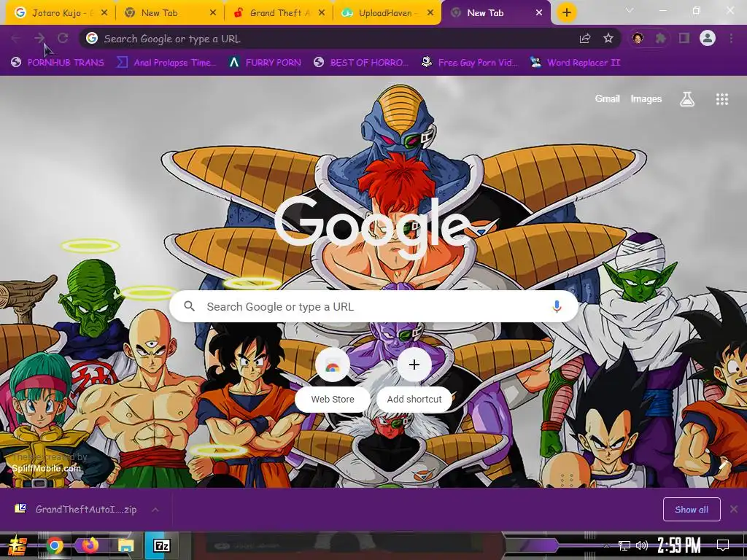Click the magnifier icon in the search box
This screenshot has height=560, width=747.
(189, 306)
